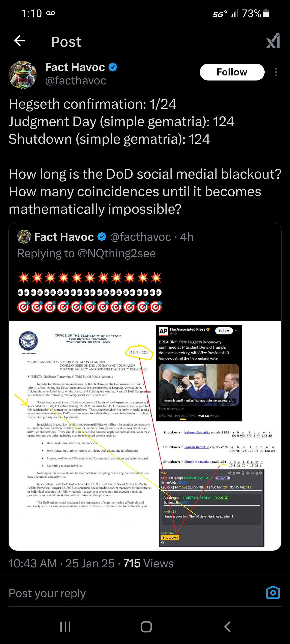290x644 pixels.
Task: Tap the Fact Havoc frog profile picture
Action: click(x=23, y=75)
